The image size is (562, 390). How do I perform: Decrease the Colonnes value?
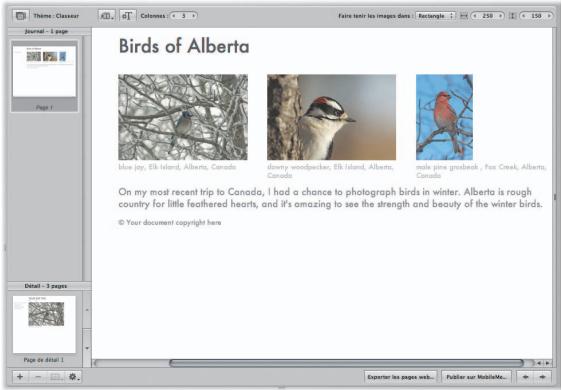[x=174, y=16]
